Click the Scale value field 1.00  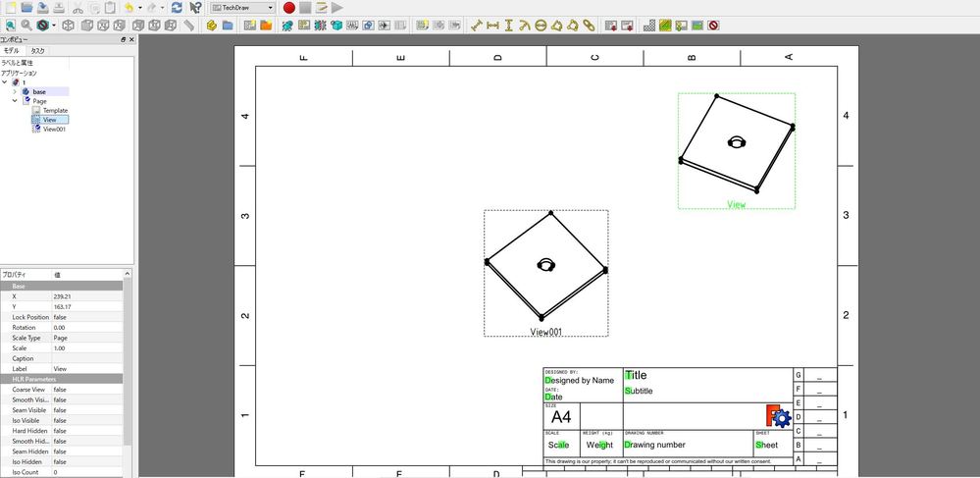click(x=87, y=348)
